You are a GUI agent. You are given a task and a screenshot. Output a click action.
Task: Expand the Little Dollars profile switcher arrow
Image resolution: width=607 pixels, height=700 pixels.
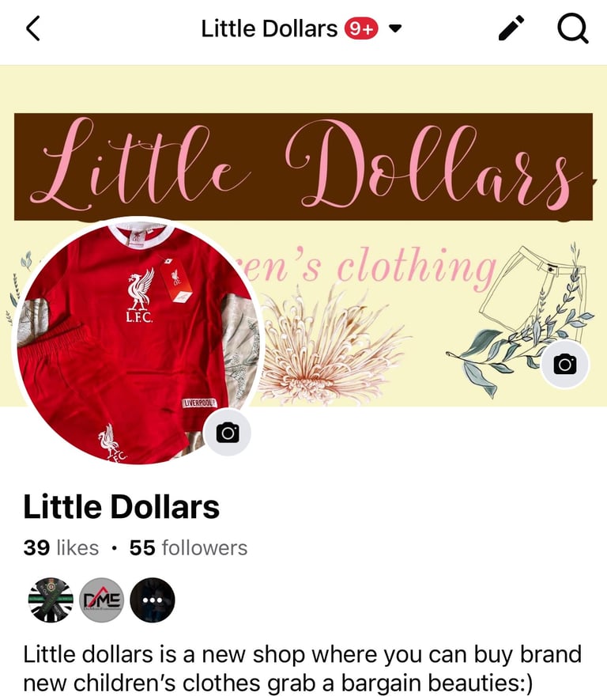[x=394, y=29]
